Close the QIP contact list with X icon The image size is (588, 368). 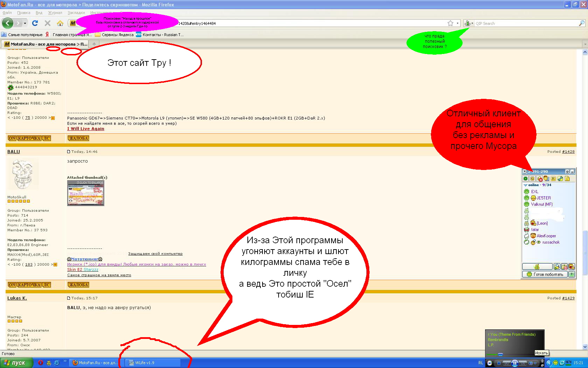click(524, 171)
